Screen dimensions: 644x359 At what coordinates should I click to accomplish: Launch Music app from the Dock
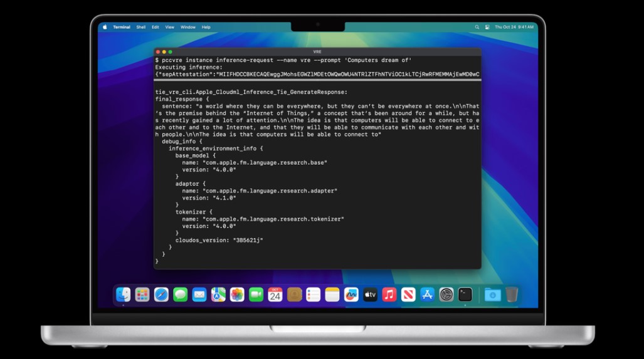tap(389, 294)
